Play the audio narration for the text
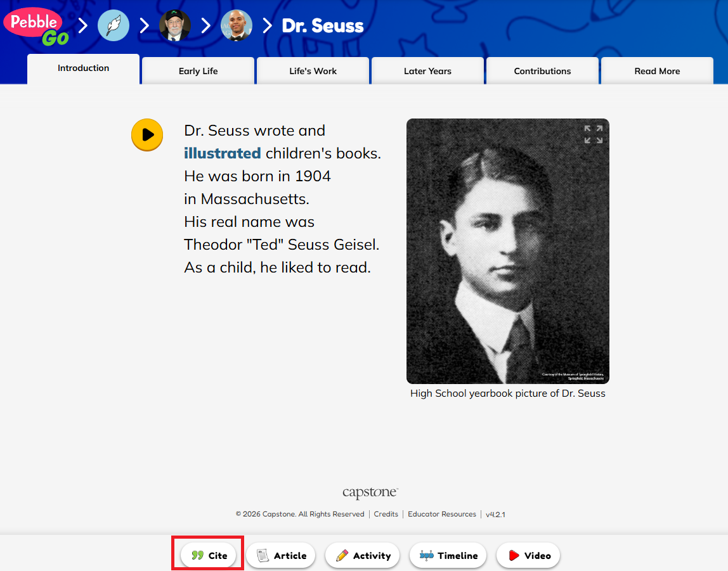 (147, 135)
